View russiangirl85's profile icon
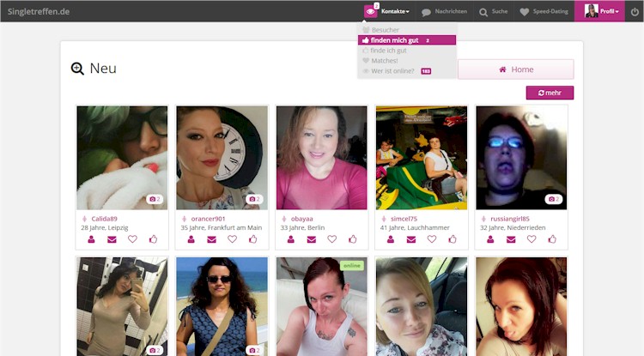Image resolution: width=644 pixels, height=356 pixels. (490, 239)
